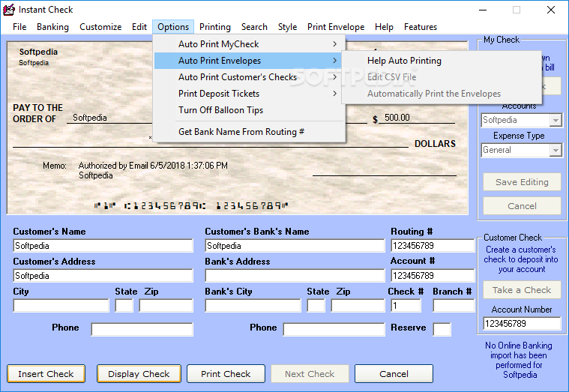The image size is (569, 392).
Task: Expand Auto Print Customer's Checks submenu
Action: (x=249, y=77)
